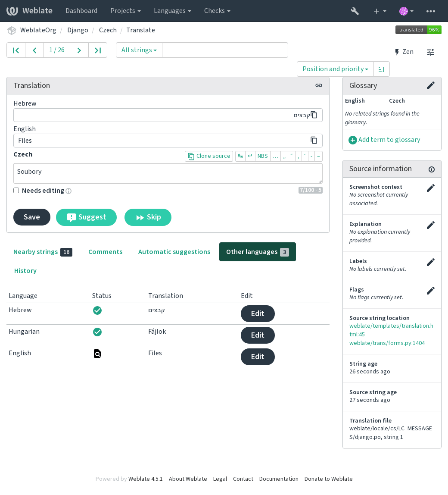Open Position and priority sort dropdown

336,69
